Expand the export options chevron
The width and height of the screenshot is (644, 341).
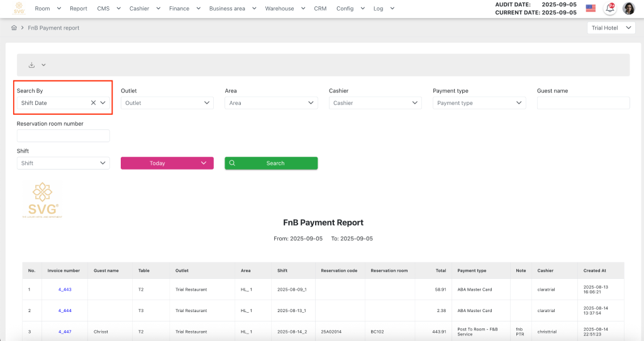(43, 65)
